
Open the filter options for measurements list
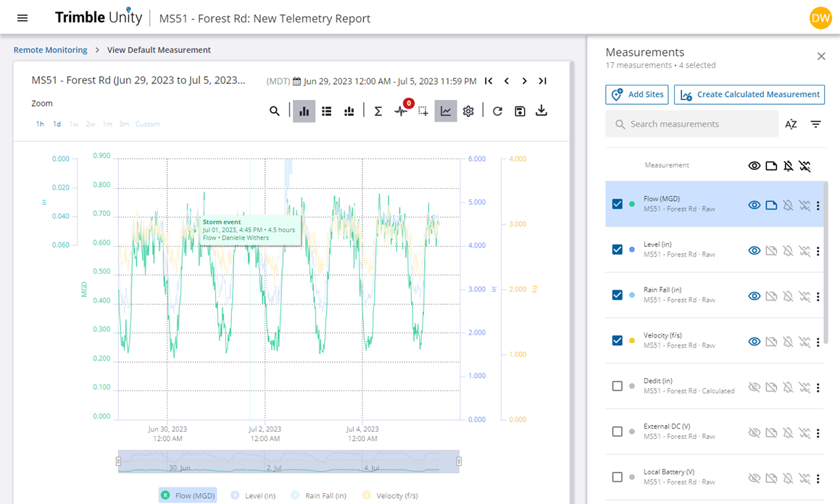(x=815, y=125)
